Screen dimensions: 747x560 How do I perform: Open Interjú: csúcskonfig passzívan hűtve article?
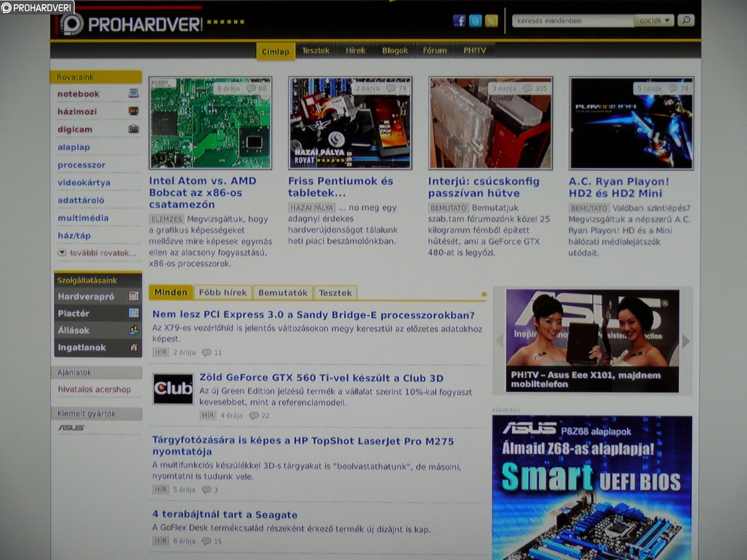484,187
